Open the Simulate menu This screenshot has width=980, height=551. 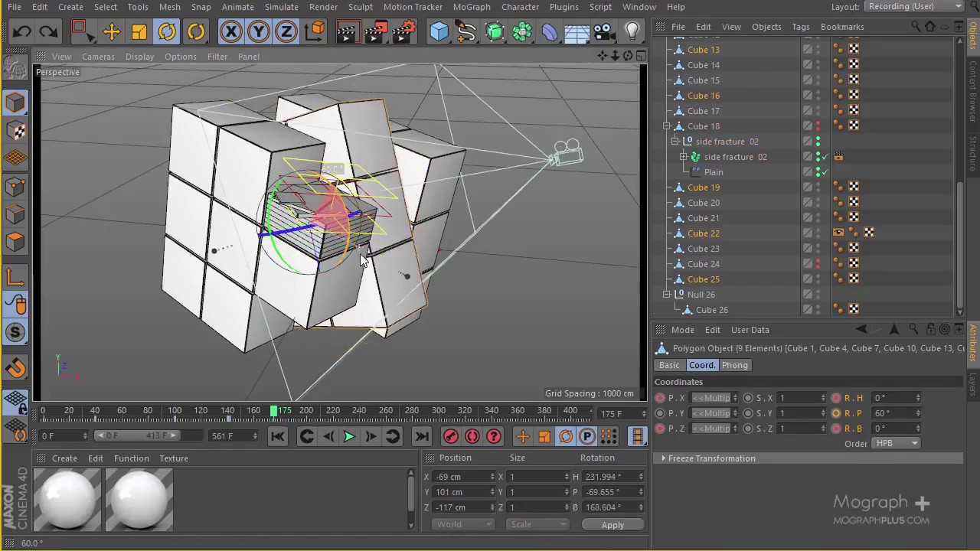pyautogui.click(x=281, y=7)
